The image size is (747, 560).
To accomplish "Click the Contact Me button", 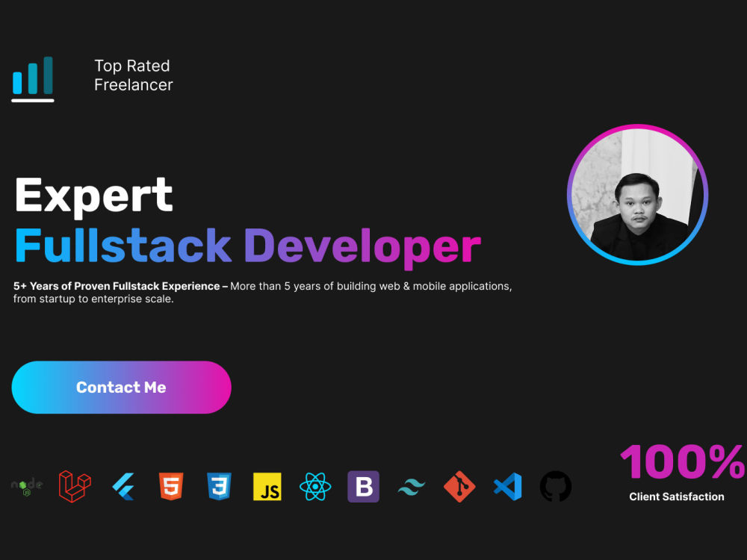I will (x=122, y=387).
